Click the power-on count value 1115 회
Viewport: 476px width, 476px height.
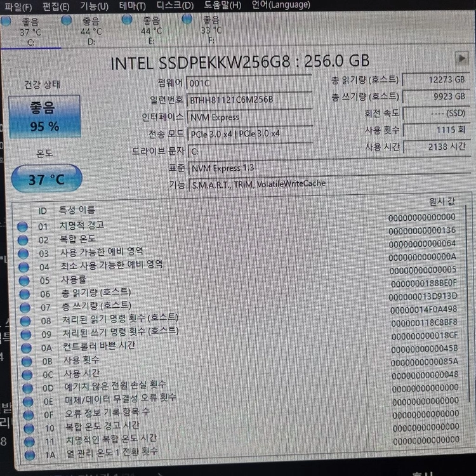point(437,130)
